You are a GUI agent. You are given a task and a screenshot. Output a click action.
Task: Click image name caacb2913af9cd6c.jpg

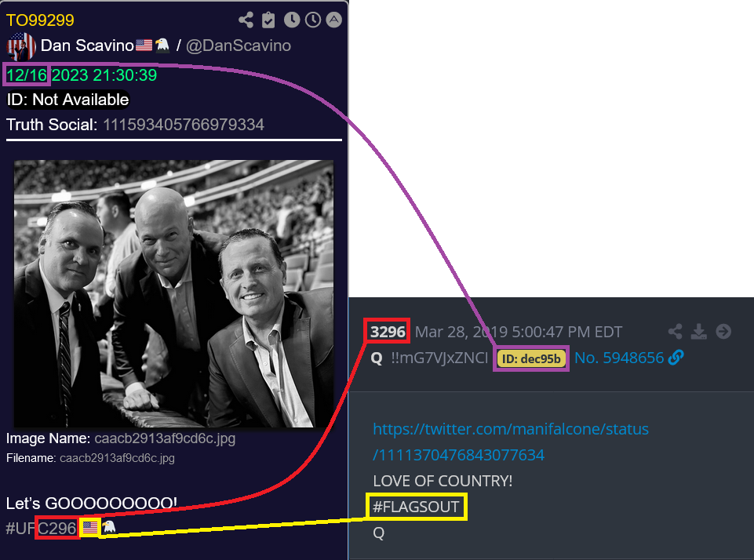pyautogui.click(x=165, y=438)
